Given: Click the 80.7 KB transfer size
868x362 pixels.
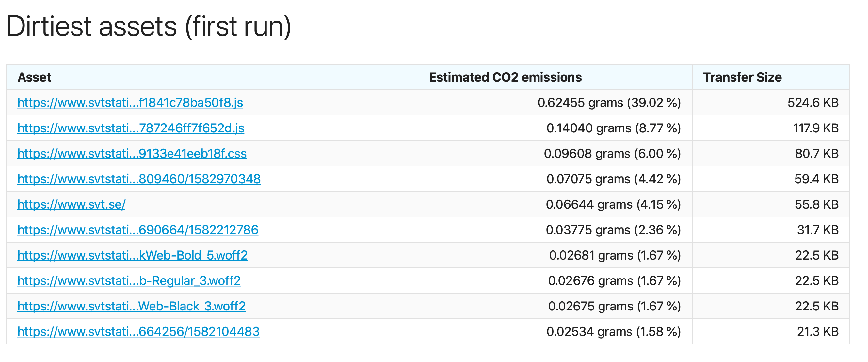Looking at the screenshot, I should 816,154.
